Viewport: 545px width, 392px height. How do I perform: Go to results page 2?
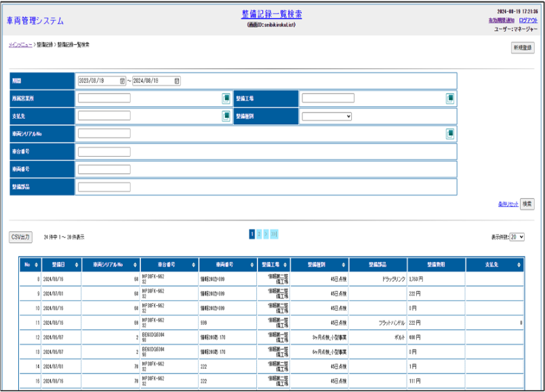coord(259,234)
